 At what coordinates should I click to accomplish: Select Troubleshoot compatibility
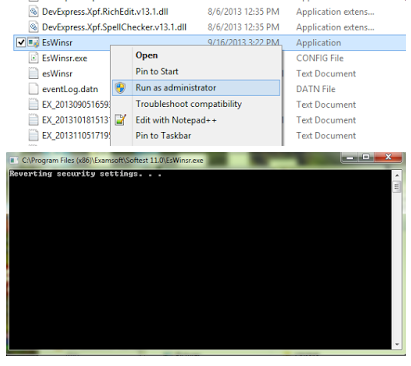(x=188, y=104)
